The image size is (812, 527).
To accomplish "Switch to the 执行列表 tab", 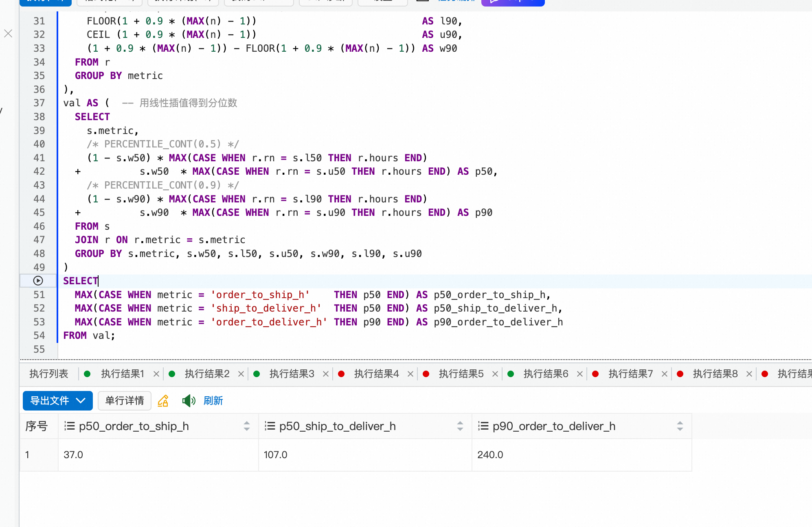I will click(x=49, y=374).
